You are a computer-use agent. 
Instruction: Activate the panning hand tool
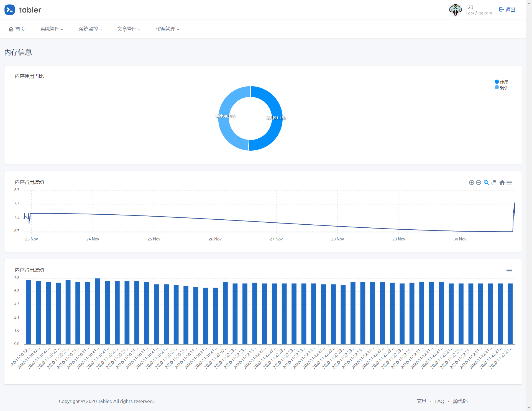tap(494, 182)
